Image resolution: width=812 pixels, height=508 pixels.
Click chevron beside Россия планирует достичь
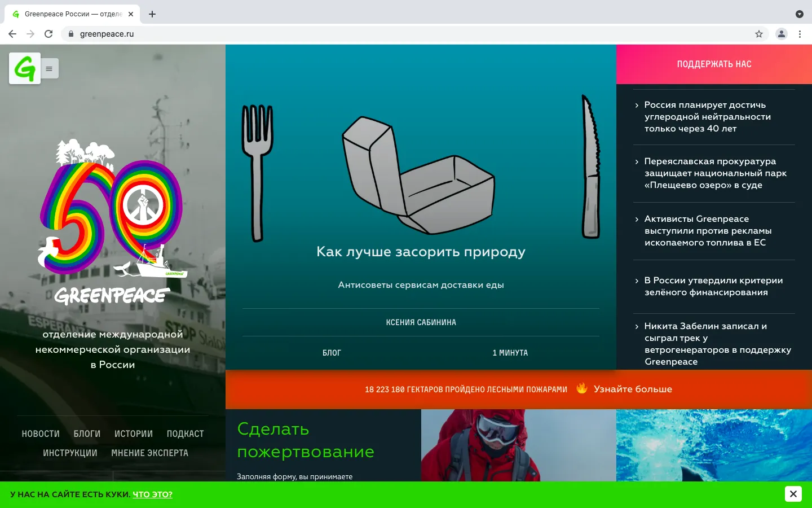[x=637, y=106]
